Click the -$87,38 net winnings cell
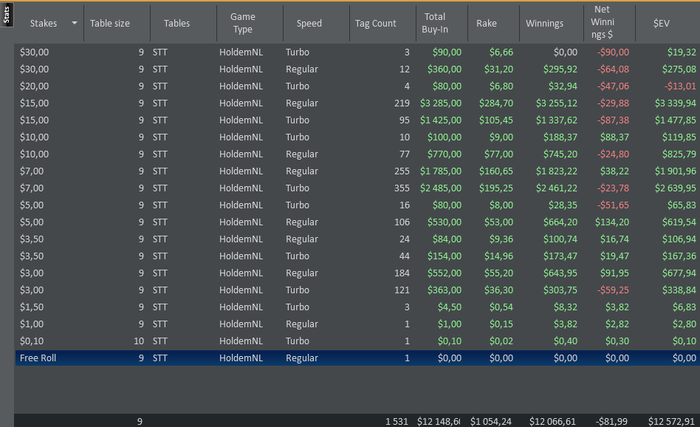 (613, 120)
